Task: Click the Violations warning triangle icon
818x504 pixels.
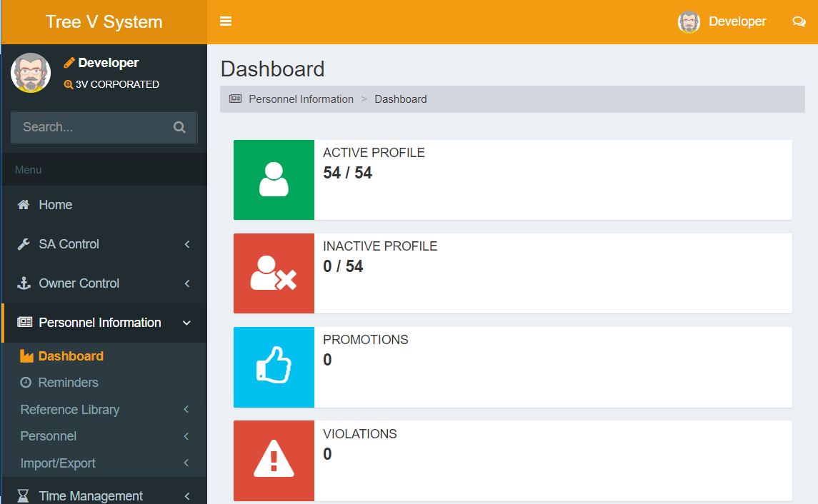Action: tap(274, 460)
